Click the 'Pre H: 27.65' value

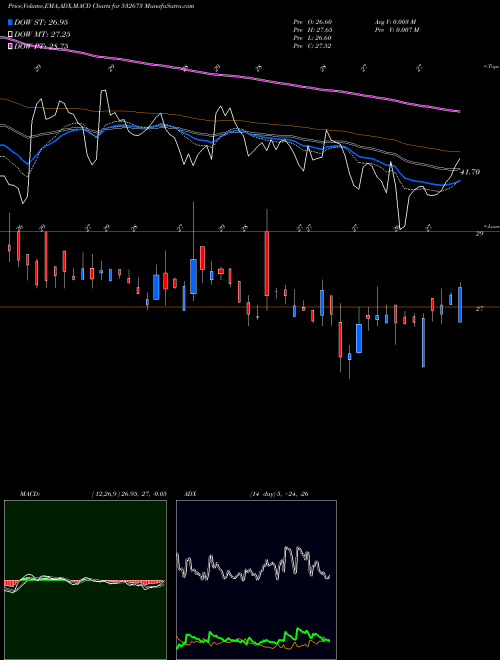[x=313, y=29]
